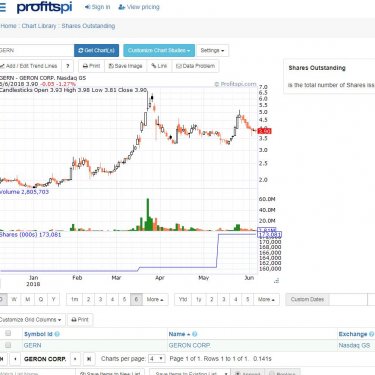Viewport: 375px width, 375px height.
Task: Sort by Symbol Id column
Action: click(x=38, y=334)
